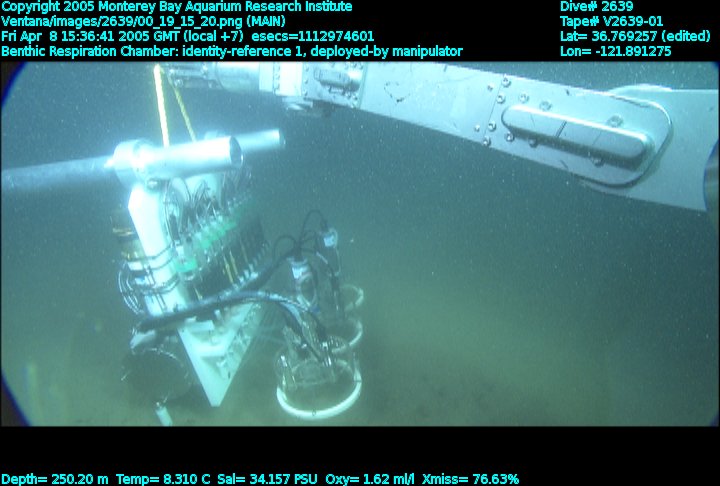This screenshot has height=486, width=720.
Task: Click the 'Temp= 8.310 C' readout
Action: point(163,480)
